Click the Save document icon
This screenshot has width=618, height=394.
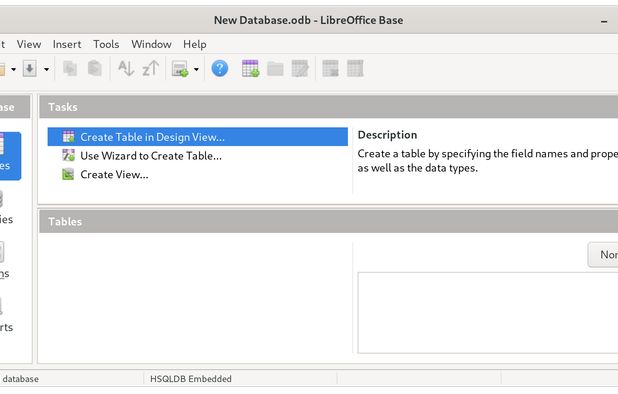click(30, 69)
